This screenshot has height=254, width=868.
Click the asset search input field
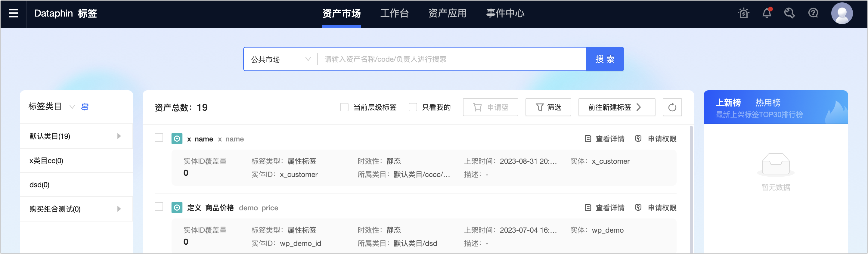click(451, 59)
